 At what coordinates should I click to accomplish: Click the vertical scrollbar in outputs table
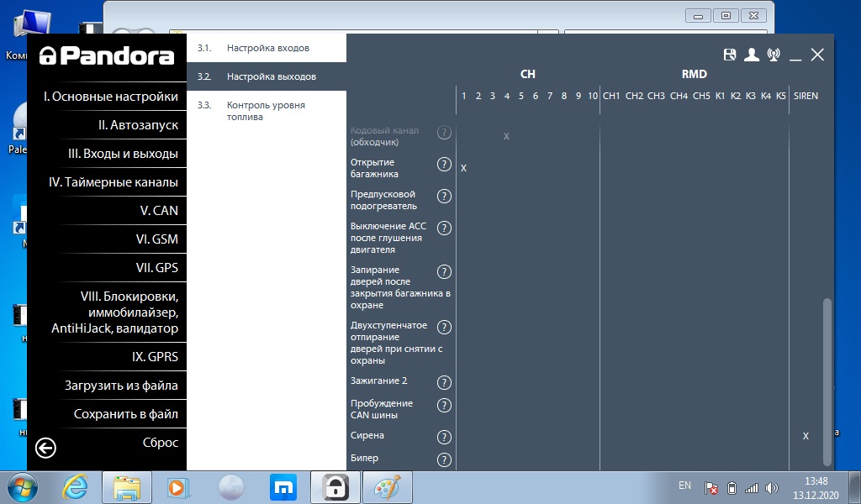pyautogui.click(x=827, y=378)
